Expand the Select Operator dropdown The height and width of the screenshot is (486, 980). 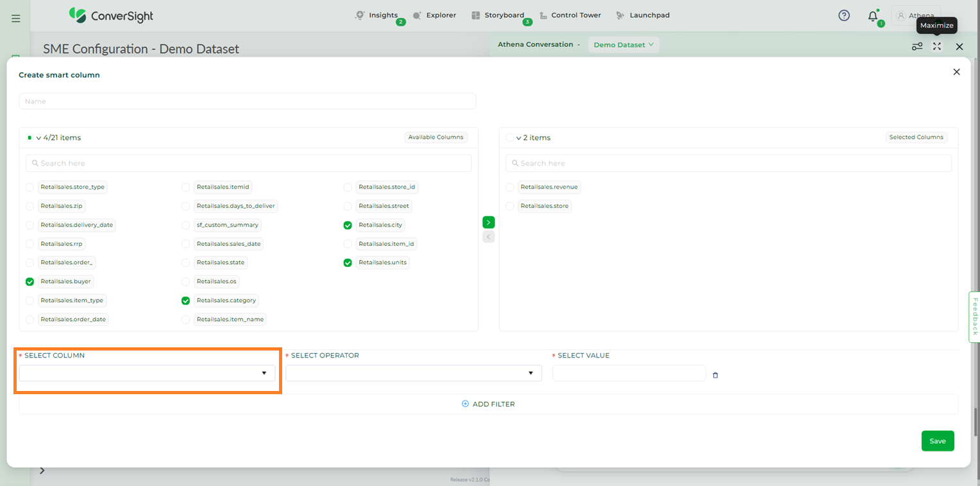[x=413, y=373]
